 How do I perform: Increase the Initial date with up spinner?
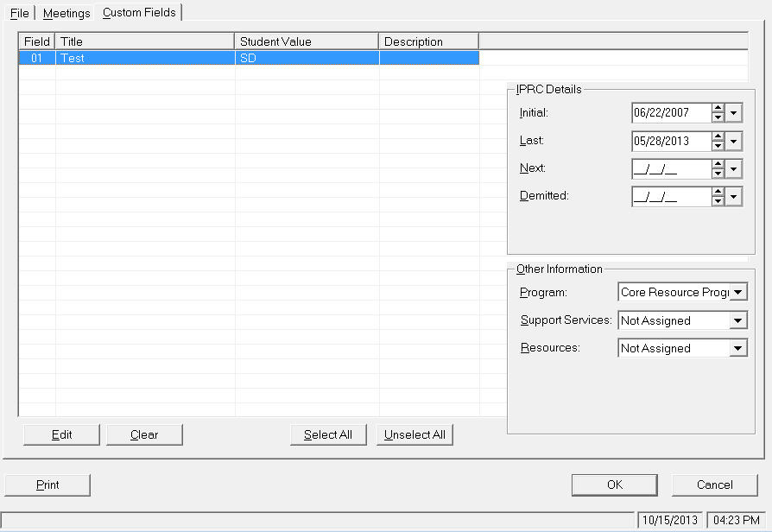coord(718,108)
